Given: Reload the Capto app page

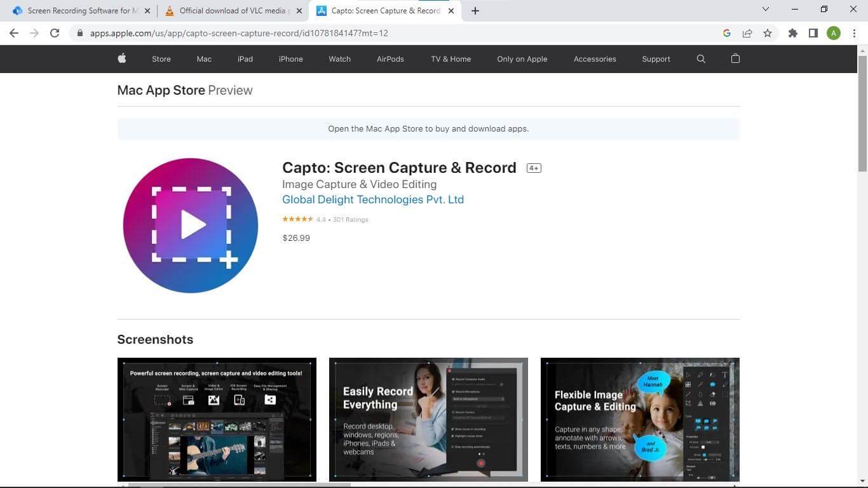Looking at the screenshot, I should pos(55,33).
